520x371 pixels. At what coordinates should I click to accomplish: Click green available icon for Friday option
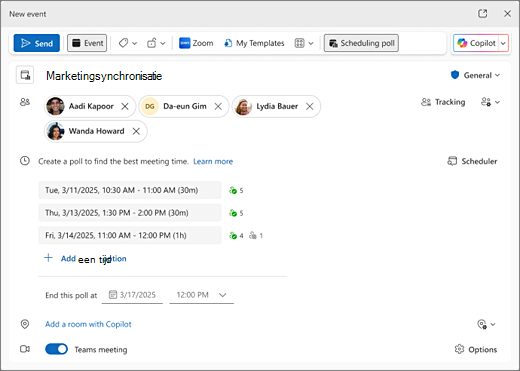pyautogui.click(x=233, y=236)
